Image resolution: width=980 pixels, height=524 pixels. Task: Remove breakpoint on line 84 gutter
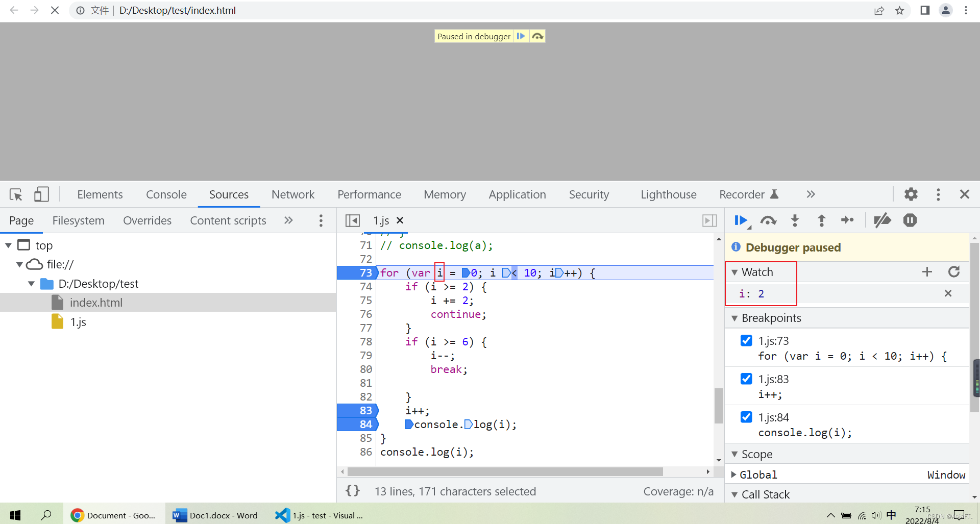[357, 424]
